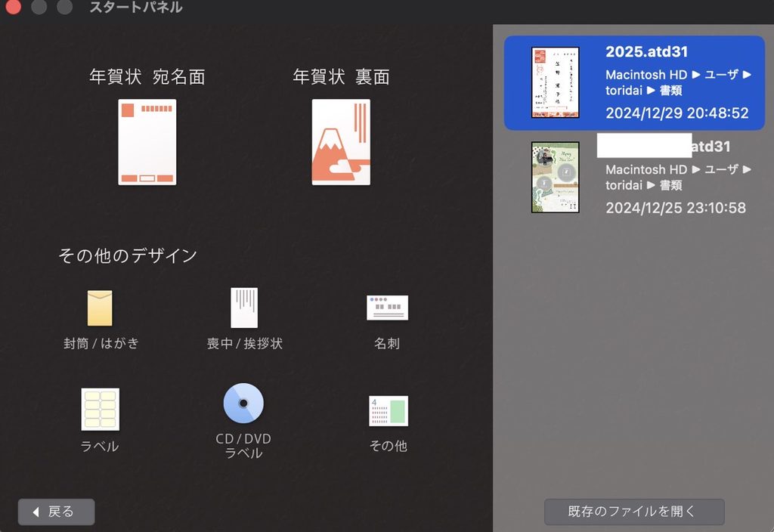Open the 2025.atd31 file thumbnail

click(556, 82)
